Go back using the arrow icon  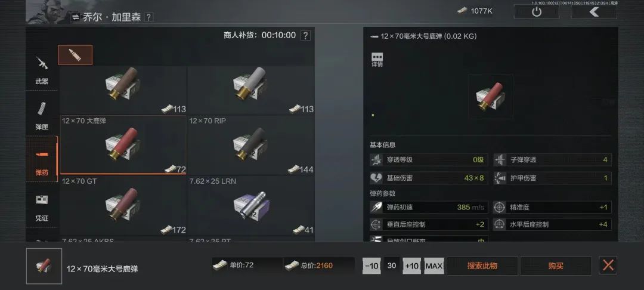pyautogui.click(x=594, y=11)
